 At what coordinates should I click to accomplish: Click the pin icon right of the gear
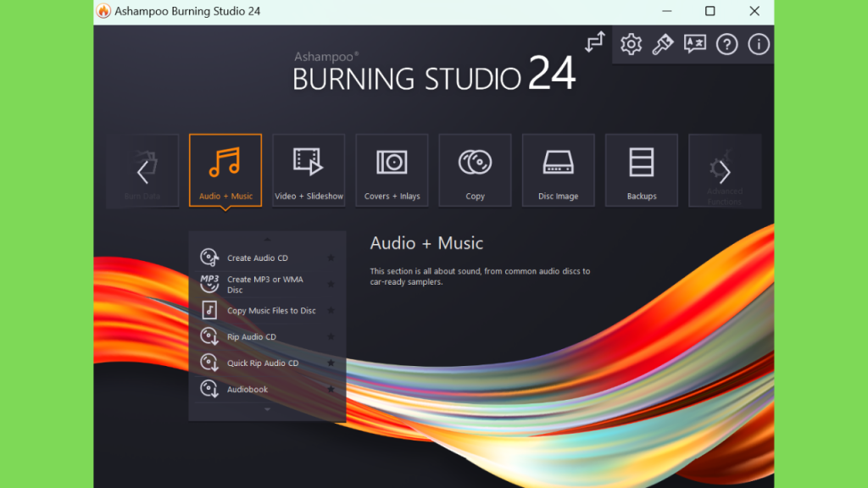[x=663, y=44]
